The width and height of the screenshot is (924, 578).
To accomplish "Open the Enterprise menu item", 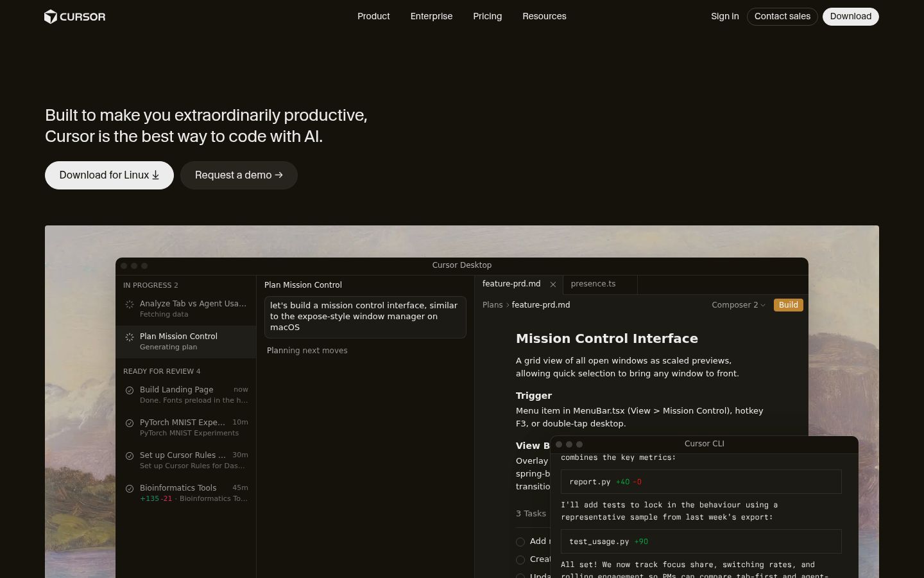I will (431, 16).
